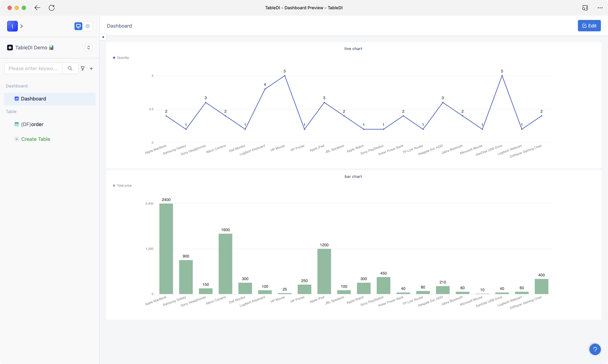This screenshot has height=364, width=608.
Task: Open the three-dot more menu
Action: 600,8
